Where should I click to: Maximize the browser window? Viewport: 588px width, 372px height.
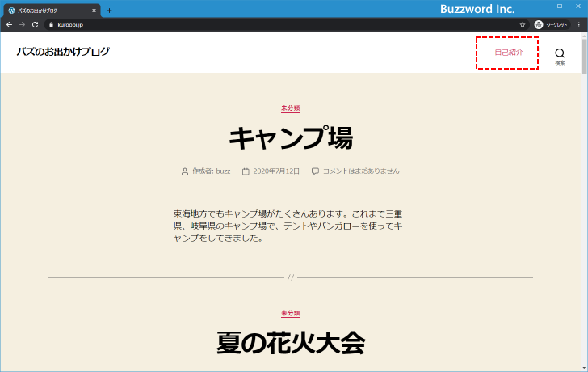tap(560, 6)
